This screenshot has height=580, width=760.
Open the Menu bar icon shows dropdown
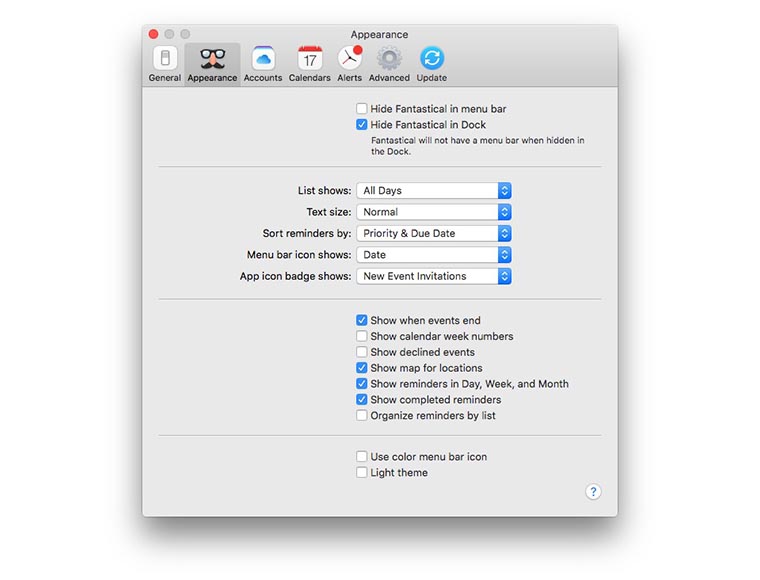[x=434, y=255]
